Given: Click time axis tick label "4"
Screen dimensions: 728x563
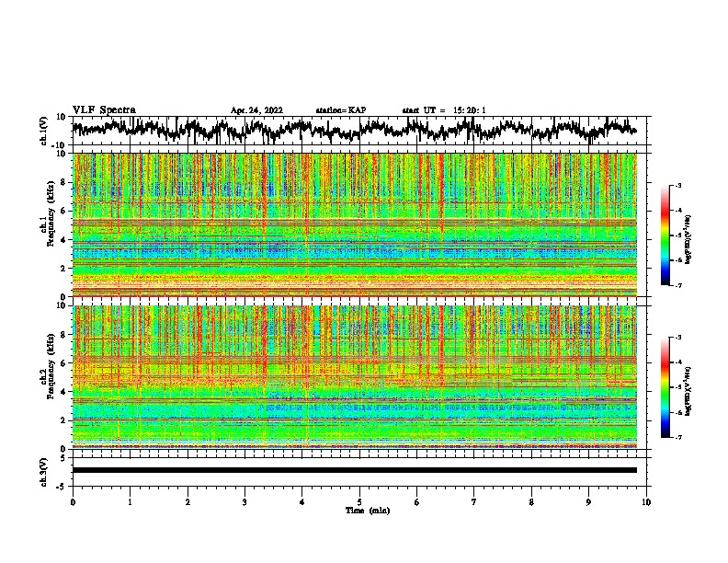Looking at the screenshot, I should (302, 502).
